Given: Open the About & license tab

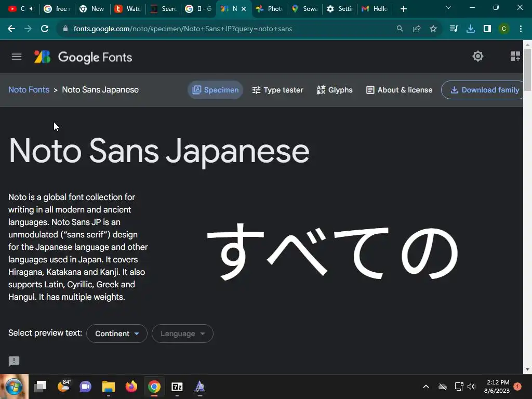Looking at the screenshot, I should (400, 90).
